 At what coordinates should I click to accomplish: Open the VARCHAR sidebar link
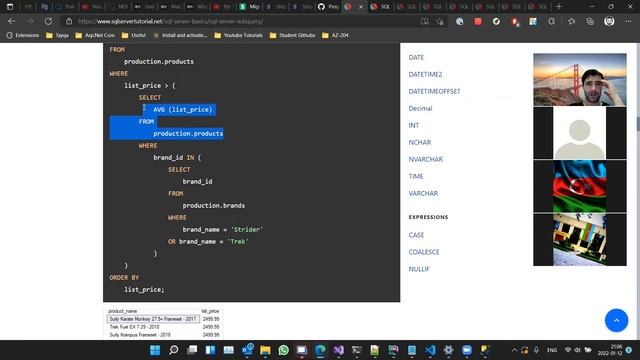[x=423, y=193]
